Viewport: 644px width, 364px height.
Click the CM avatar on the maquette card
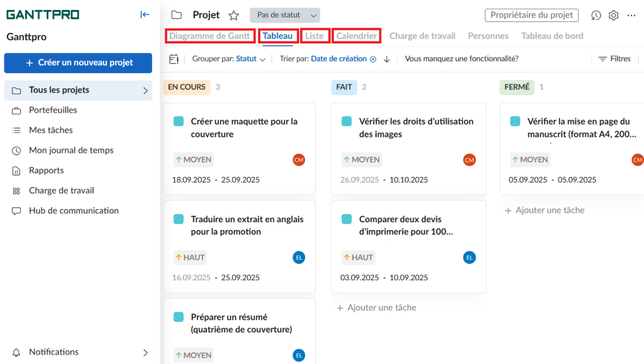[299, 159]
